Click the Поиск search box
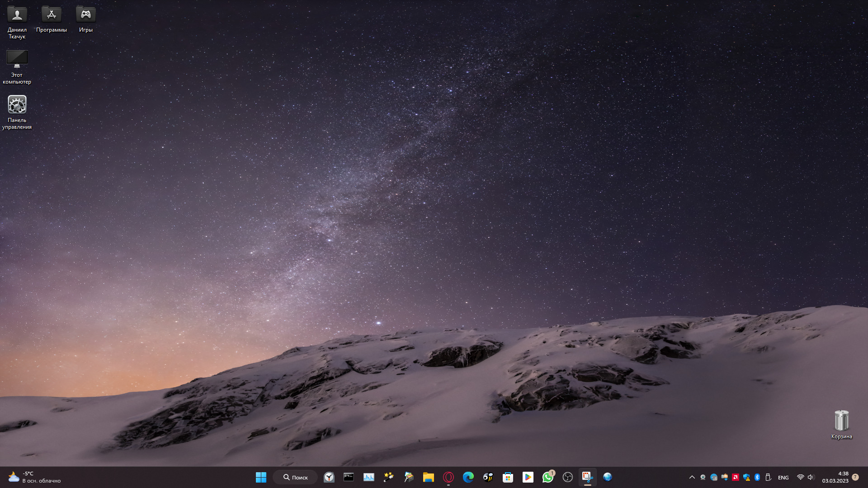Viewport: 868px width, 488px height. coord(296,477)
